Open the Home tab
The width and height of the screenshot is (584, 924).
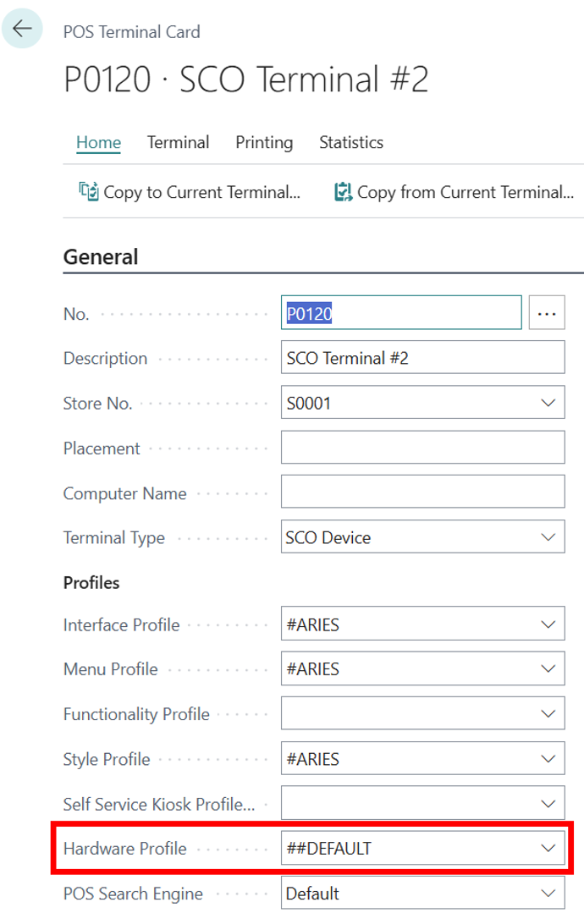[98, 142]
